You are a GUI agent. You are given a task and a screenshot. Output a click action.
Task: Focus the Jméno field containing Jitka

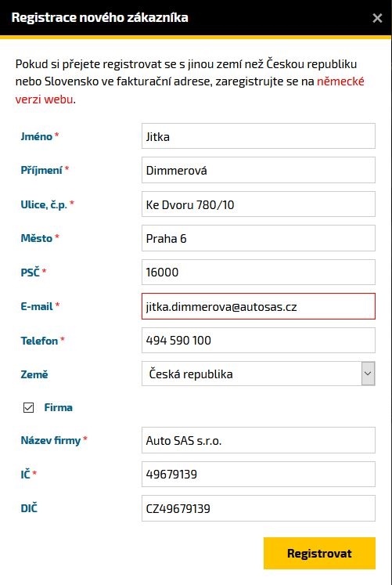point(258,136)
